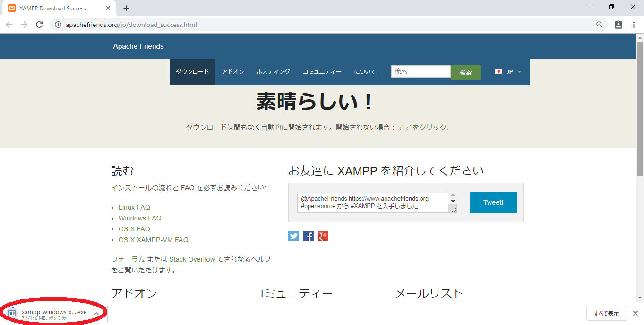Click the すべて表示 button
This screenshot has height=325, width=644.
pos(607,313)
